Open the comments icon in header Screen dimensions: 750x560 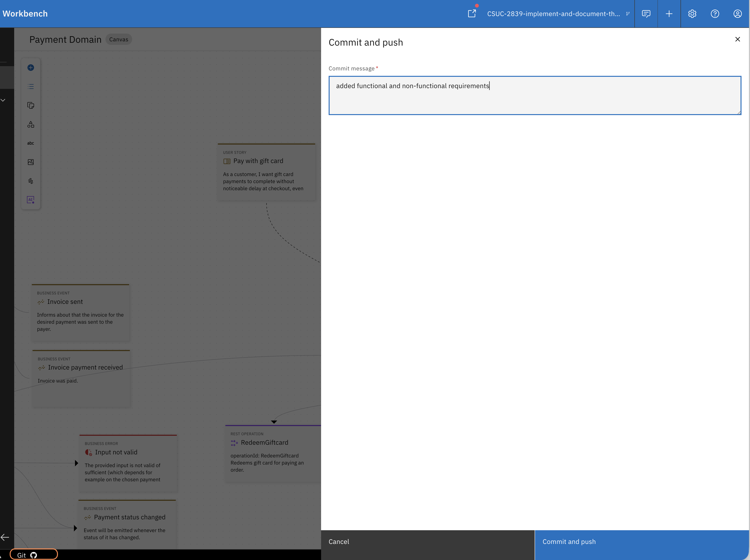tap(646, 13)
